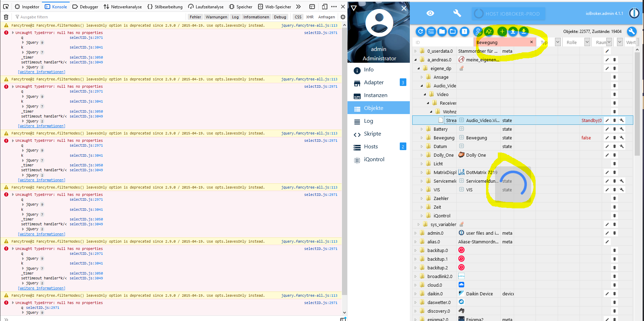
Task: Open the side menu collapse triangle
Action: pyautogui.click(x=354, y=8)
